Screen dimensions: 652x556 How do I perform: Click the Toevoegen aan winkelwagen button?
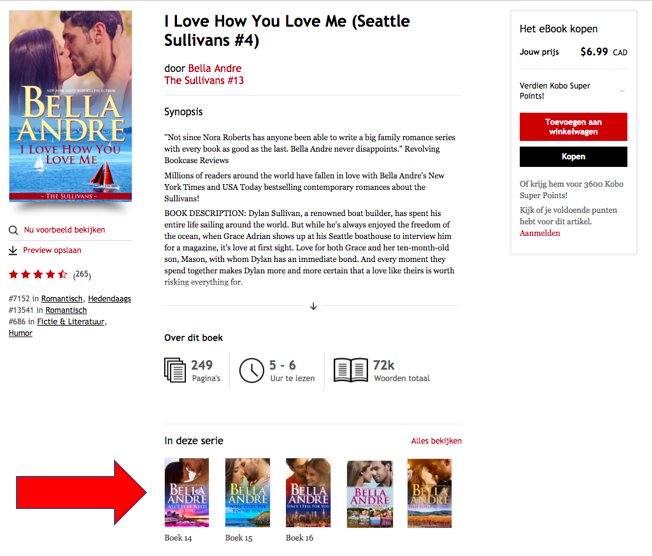coord(573,127)
